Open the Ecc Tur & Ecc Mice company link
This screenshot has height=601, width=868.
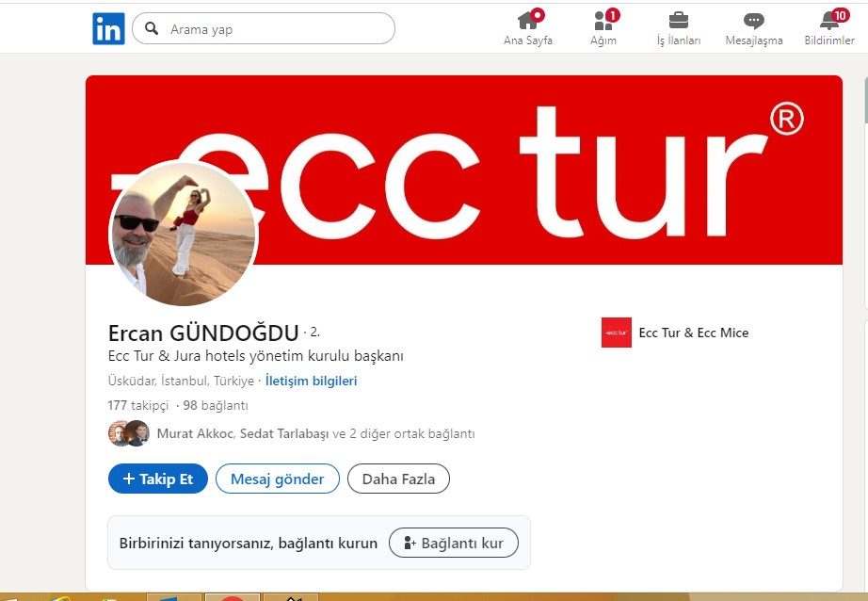[694, 333]
